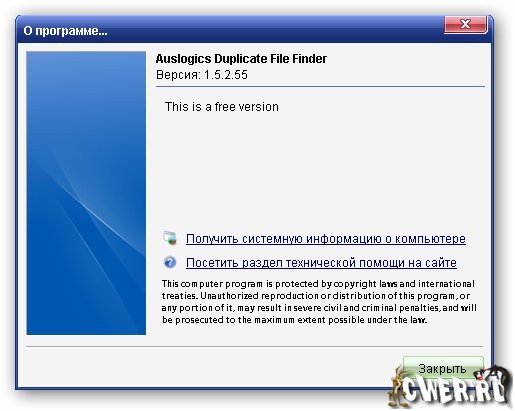Click the line 'be prosecuted to the maximum extent'
The height and width of the screenshot is (411, 515).
pos(294,320)
